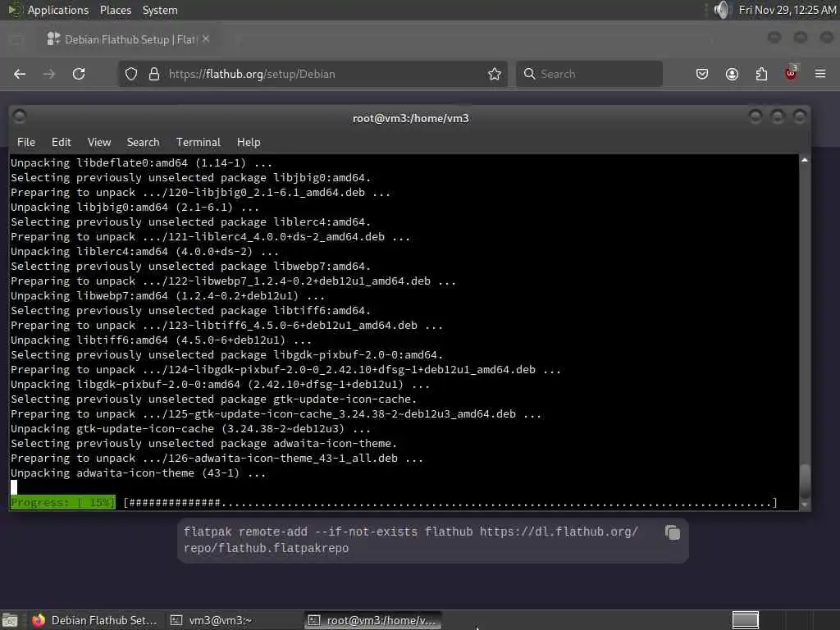Viewport: 840px width, 630px height.
Task: Switch to root@vm3:/home/vm3 taskbar item
Action: tap(373, 620)
